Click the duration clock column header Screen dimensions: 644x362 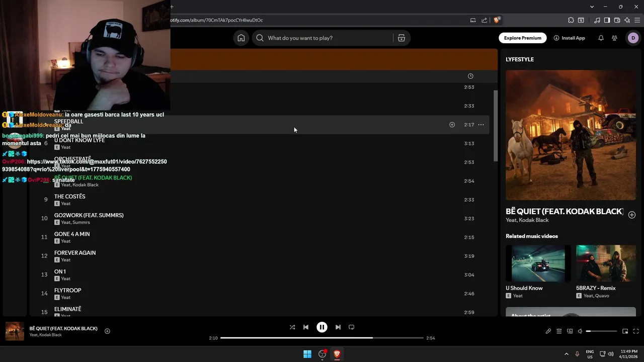(x=470, y=76)
